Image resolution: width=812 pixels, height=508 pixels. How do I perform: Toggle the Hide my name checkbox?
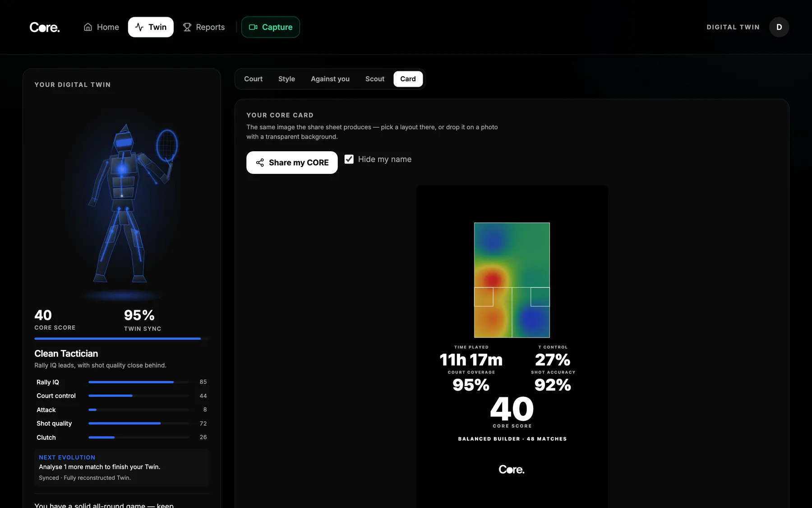coord(349,159)
